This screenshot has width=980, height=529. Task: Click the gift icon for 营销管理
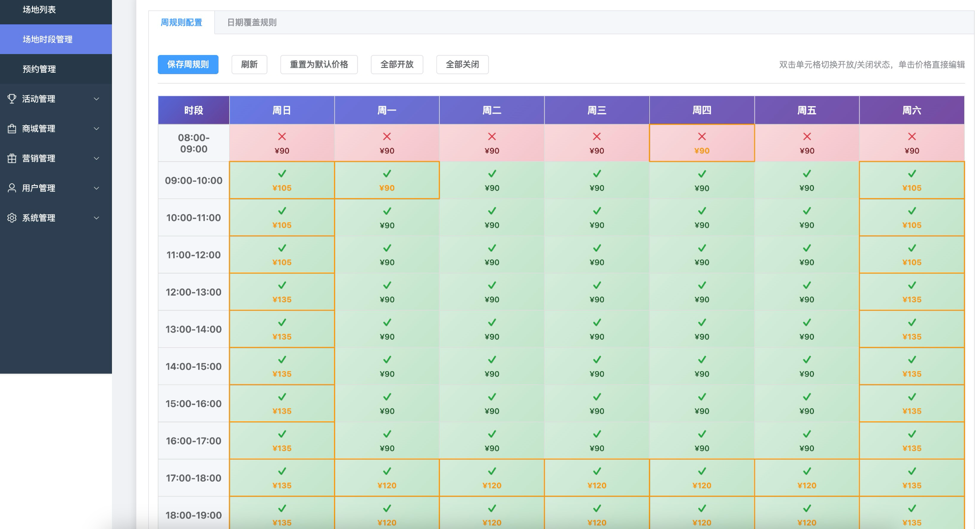point(12,158)
